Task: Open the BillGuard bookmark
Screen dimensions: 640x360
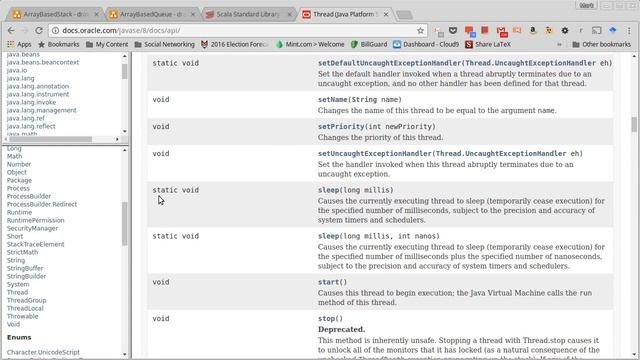Action: [x=369, y=44]
